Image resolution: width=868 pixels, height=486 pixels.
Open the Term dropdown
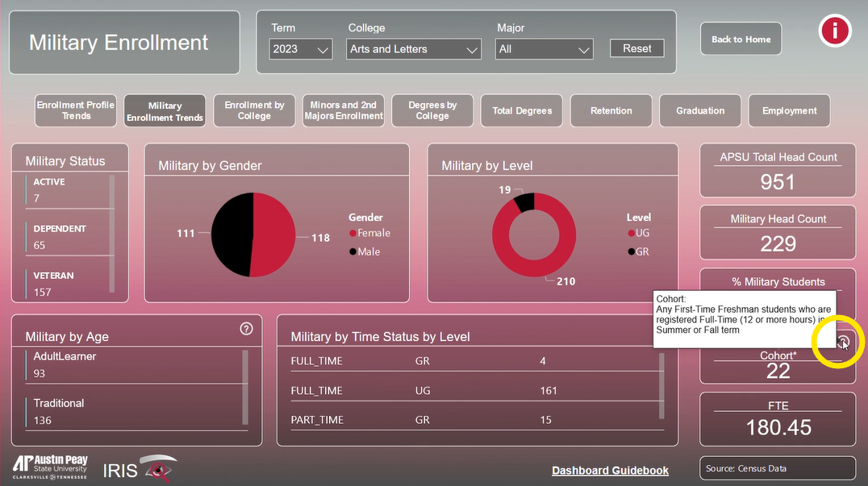click(301, 49)
